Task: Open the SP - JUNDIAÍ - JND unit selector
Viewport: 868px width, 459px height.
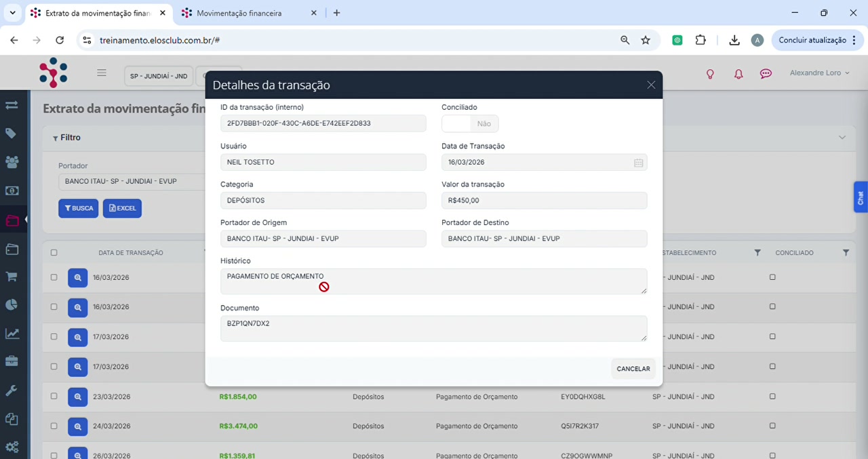Action: click(x=159, y=76)
